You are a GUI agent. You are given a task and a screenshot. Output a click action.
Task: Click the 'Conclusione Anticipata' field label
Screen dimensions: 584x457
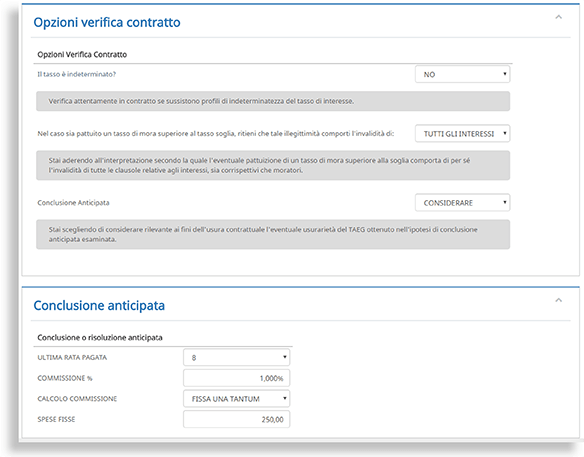coord(73,203)
